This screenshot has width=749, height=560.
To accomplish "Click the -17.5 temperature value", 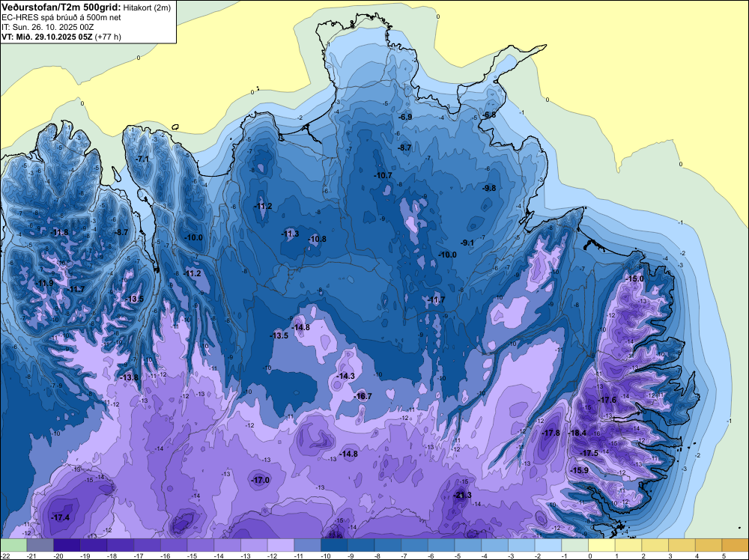I will coord(589,453).
